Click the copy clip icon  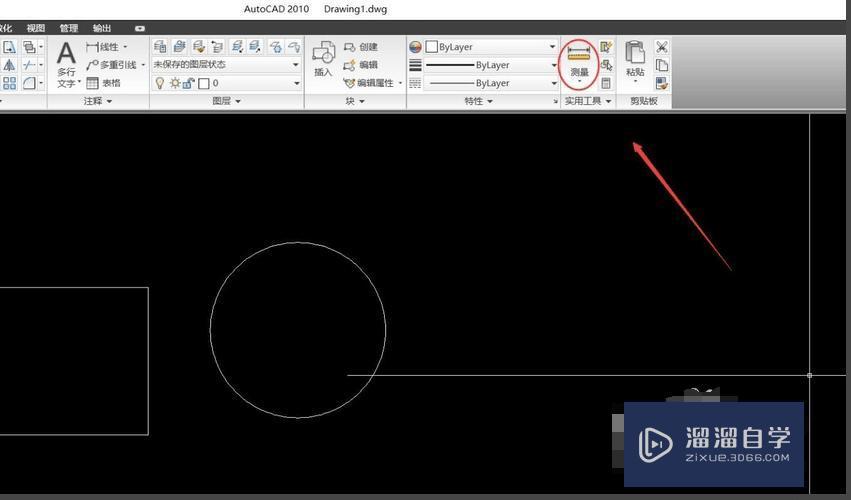click(662, 65)
